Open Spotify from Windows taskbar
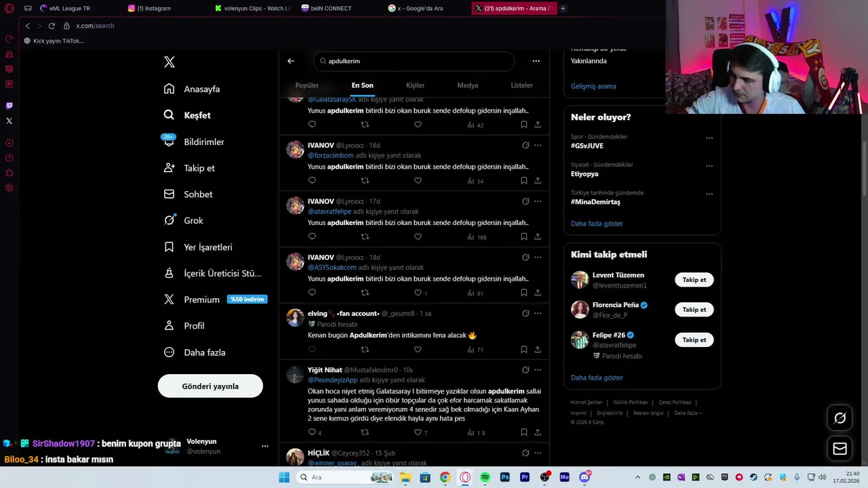868x488 pixels. [x=485, y=477]
